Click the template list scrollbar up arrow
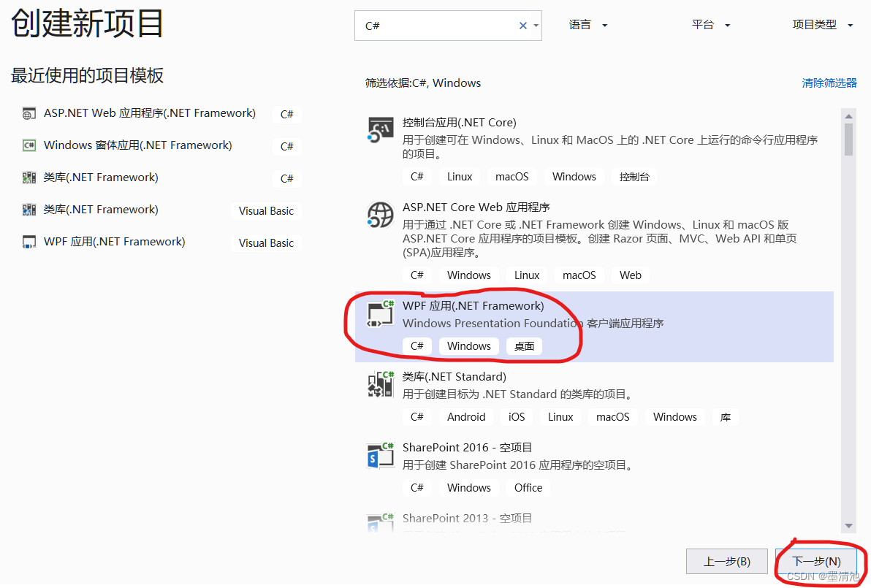 pyautogui.click(x=848, y=116)
